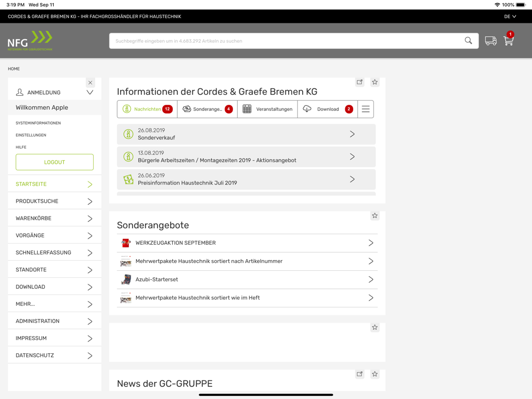Image resolution: width=532 pixels, height=399 pixels.
Task: Click star icon on empty panel
Action: (375, 327)
